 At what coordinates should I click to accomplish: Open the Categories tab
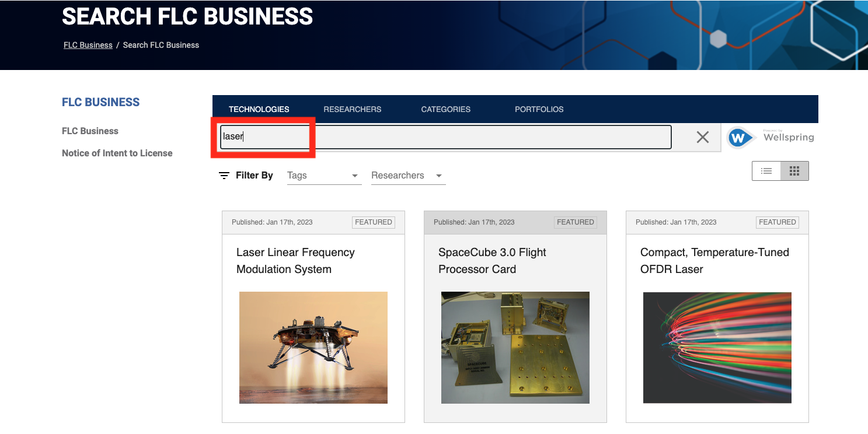(x=445, y=109)
